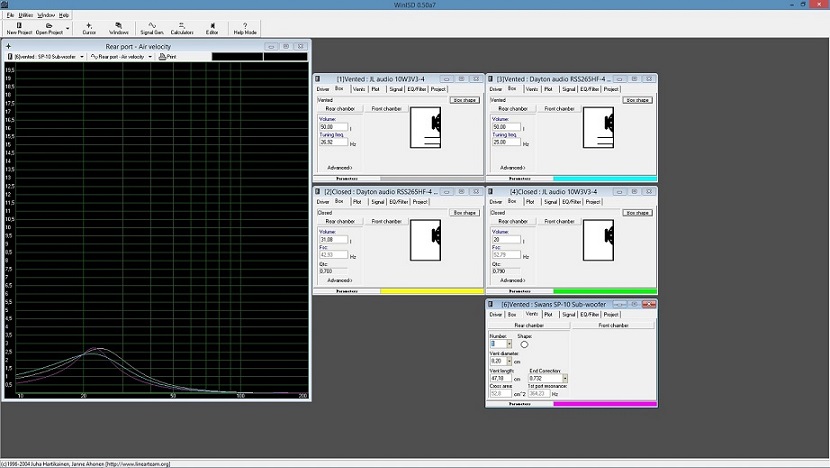Open Plot tab in [3]Vented Dayton window
The image size is (830, 468).
tap(548, 89)
